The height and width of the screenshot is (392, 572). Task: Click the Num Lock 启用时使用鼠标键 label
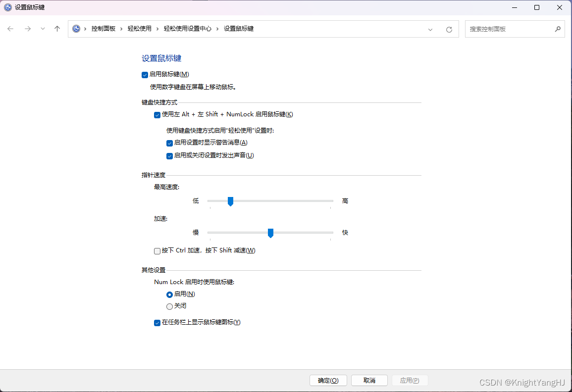click(x=194, y=282)
